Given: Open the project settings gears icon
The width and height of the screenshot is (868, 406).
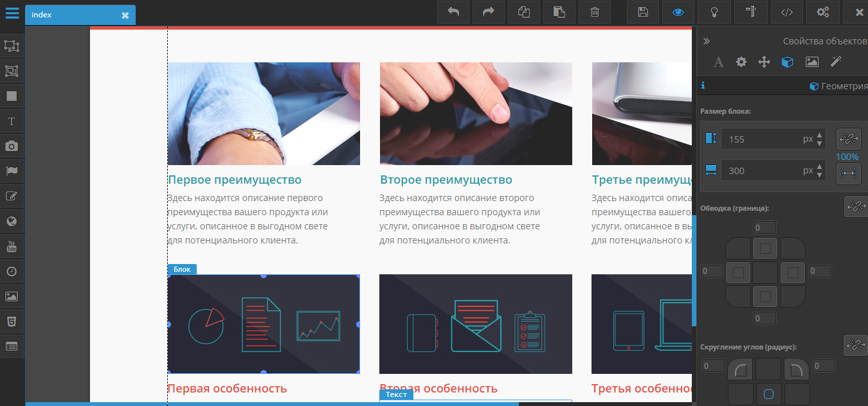Looking at the screenshot, I should point(822,12).
